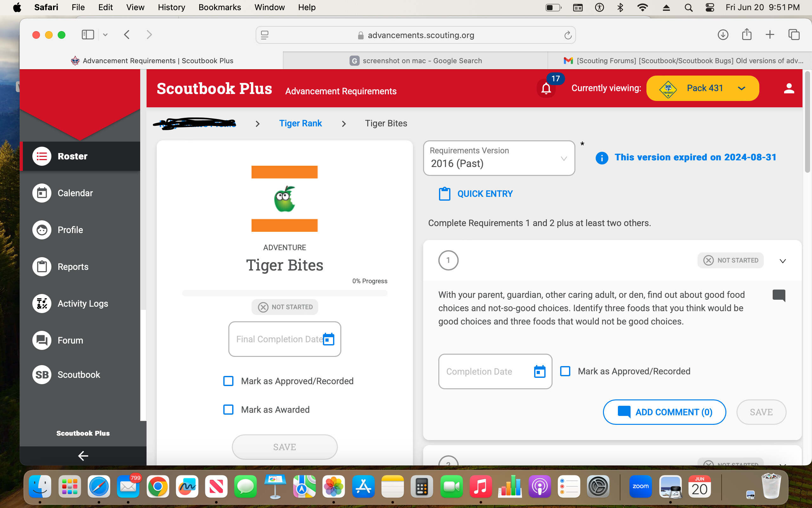812x508 pixels.
Task: Open Zoom from the Dock
Action: click(640, 486)
